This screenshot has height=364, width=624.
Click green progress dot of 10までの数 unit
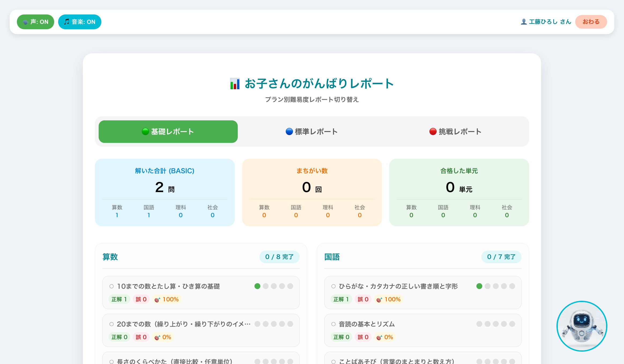click(x=257, y=286)
